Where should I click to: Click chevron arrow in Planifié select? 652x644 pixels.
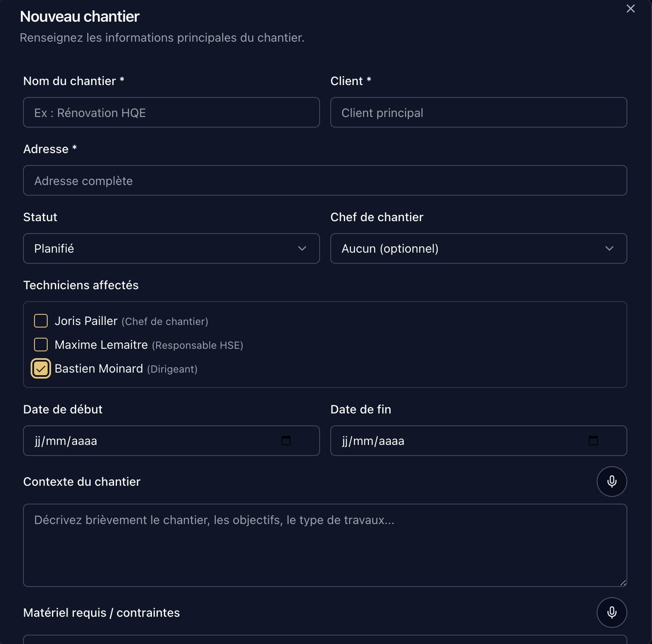pyautogui.click(x=302, y=248)
